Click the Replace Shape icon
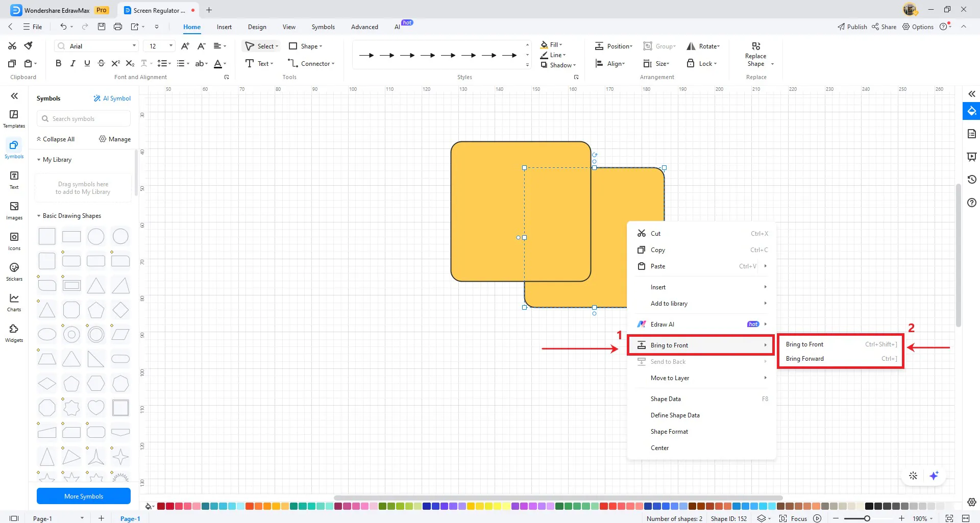Screen dimensions: 980x523 point(756,46)
